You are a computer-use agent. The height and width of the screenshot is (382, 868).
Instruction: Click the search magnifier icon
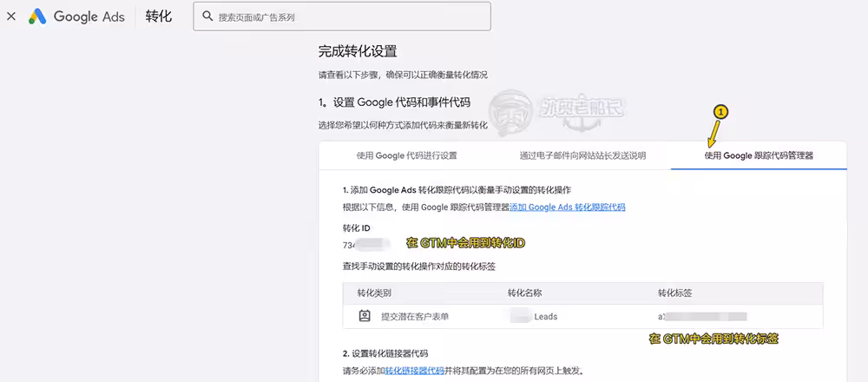click(207, 16)
